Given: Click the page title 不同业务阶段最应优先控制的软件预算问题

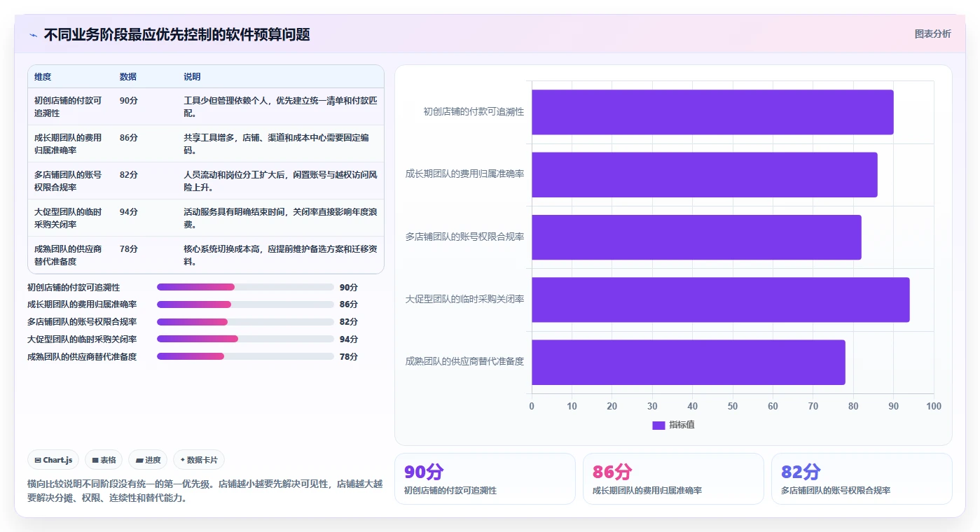Looking at the screenshot, I should click(177, 34).
